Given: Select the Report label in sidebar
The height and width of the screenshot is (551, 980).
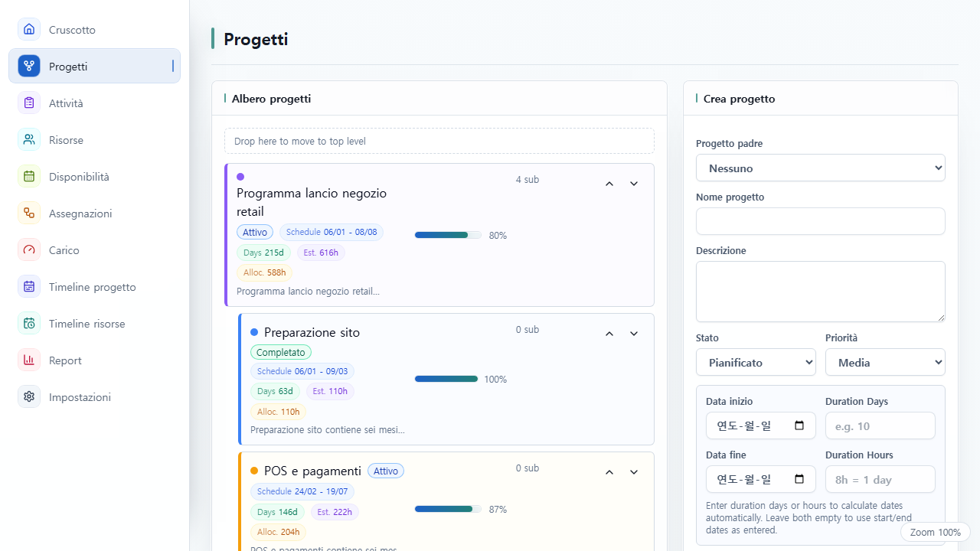Looking at the screenshot, I should point(65,360).
